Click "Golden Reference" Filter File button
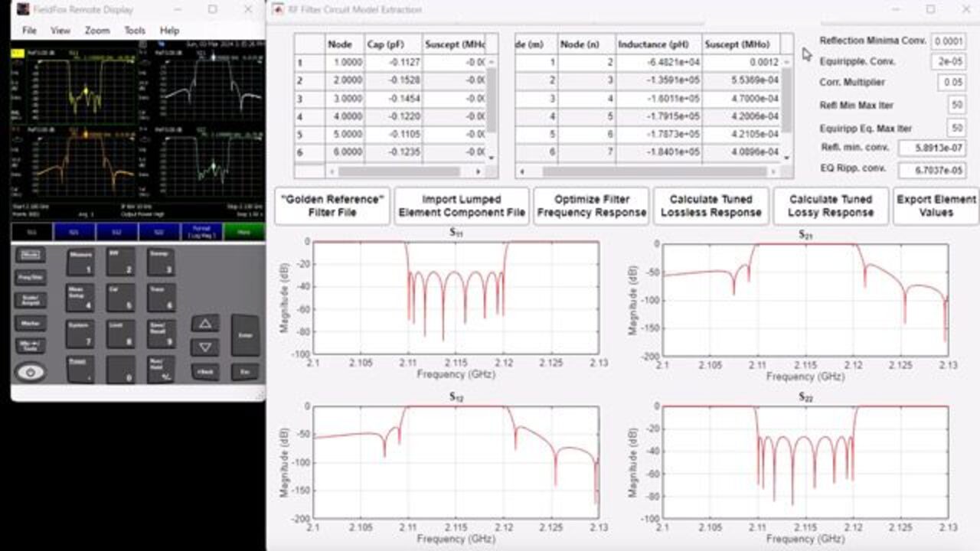The width and height of the screenshot is (980, 551). pos(332,206)
